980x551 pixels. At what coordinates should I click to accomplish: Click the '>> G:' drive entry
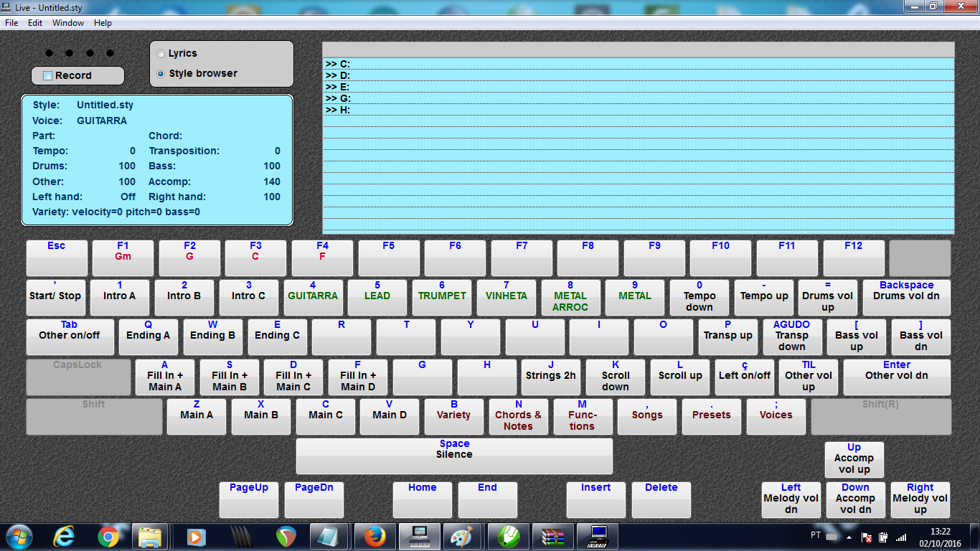(x=639, y=98)
